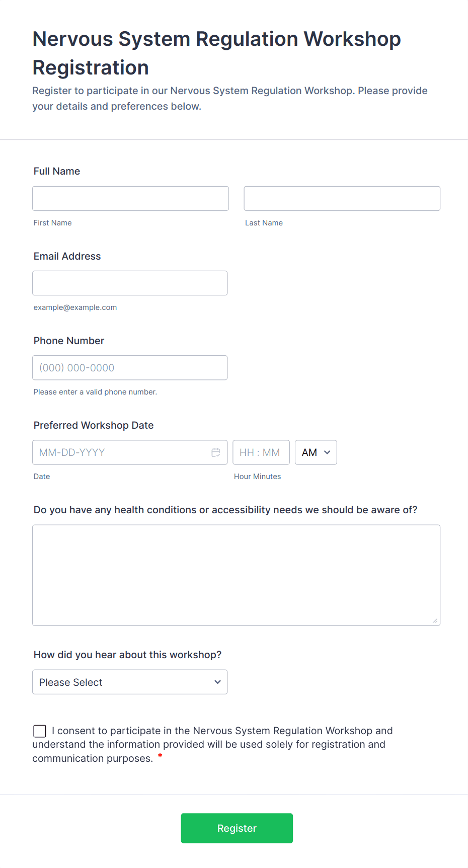This screenshot has height=868, width=468.
Task: Click the HH : MM time input
Action: click(261, 452)
